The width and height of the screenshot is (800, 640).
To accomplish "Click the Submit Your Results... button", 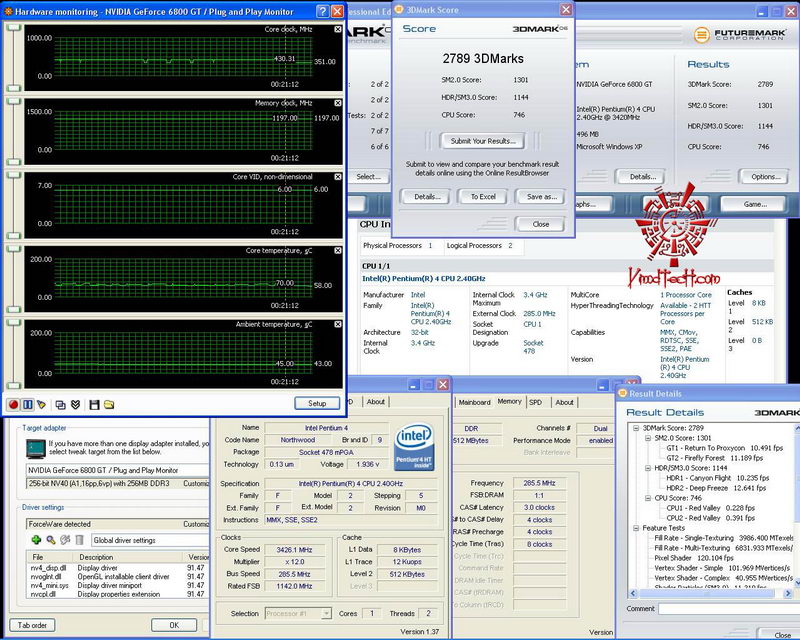I will (483, 141).
